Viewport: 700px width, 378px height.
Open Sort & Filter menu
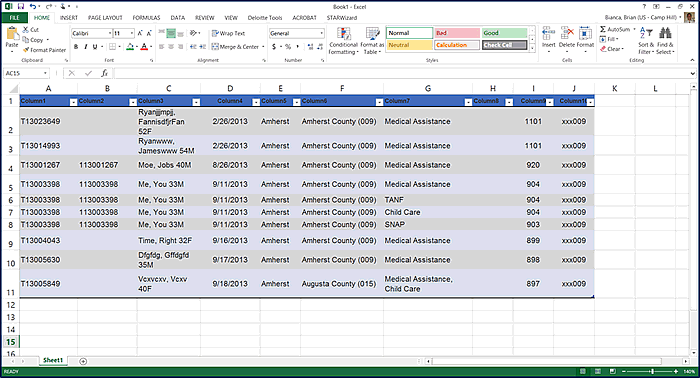tap(646, 41)
